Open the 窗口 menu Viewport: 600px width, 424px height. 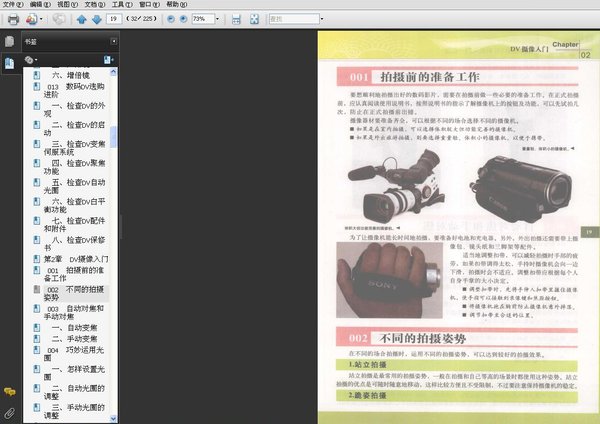149,5
